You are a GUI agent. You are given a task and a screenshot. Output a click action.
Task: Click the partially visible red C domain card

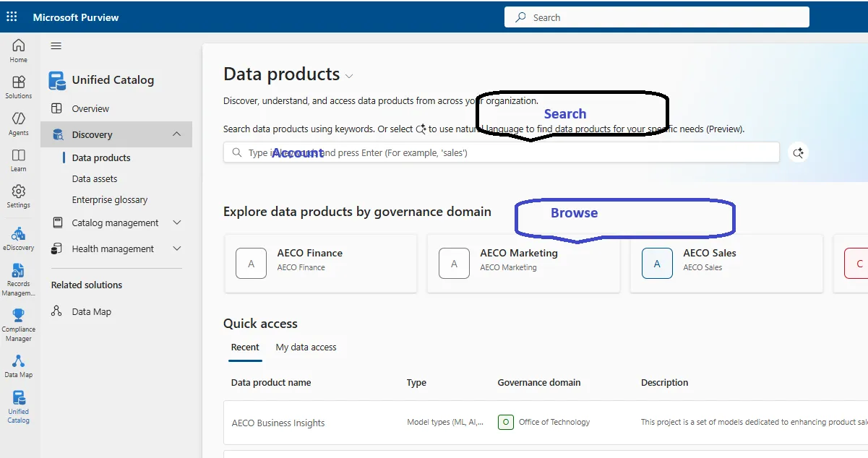[x=851, y=264]
